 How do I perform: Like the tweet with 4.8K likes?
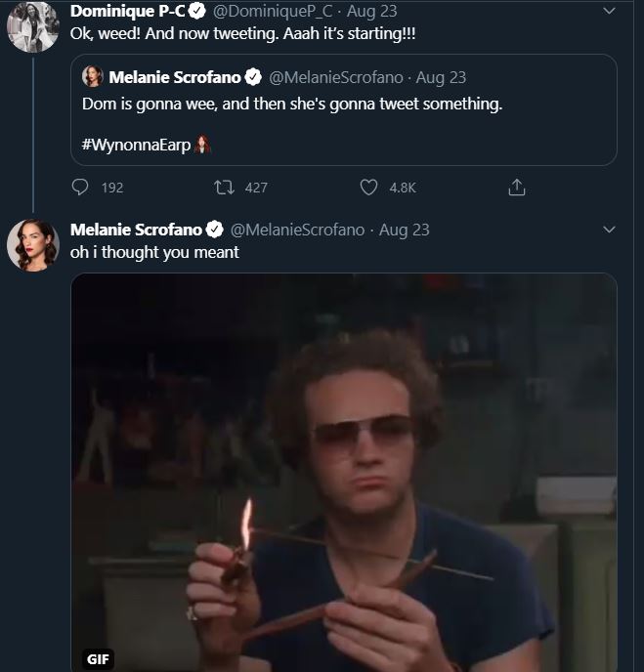pos(368,187)
